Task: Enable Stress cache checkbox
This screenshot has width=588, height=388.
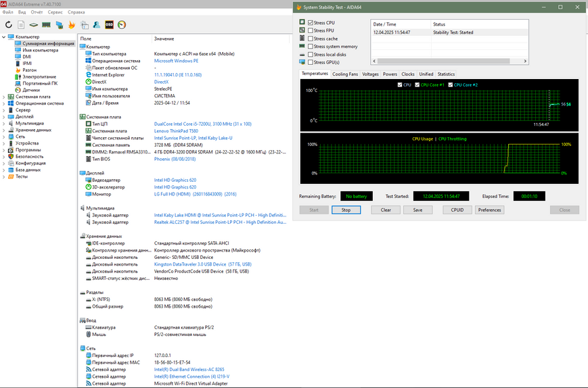Action: coord(311,39)
